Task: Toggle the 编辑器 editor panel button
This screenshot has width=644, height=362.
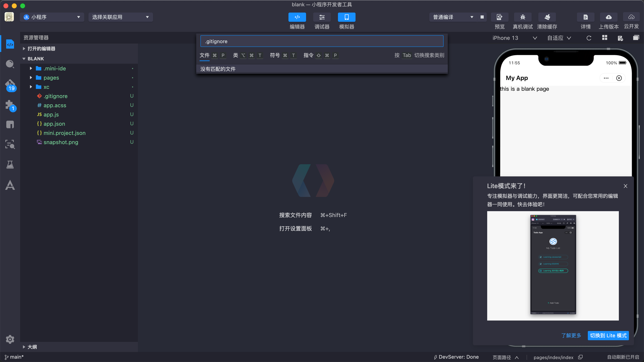Action: pos(297,17)
